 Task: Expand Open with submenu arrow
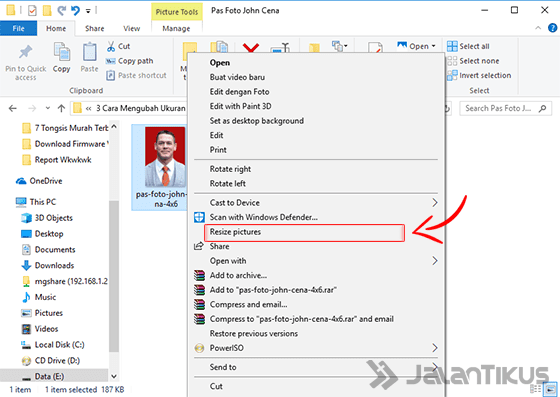(x=435, y=261)
